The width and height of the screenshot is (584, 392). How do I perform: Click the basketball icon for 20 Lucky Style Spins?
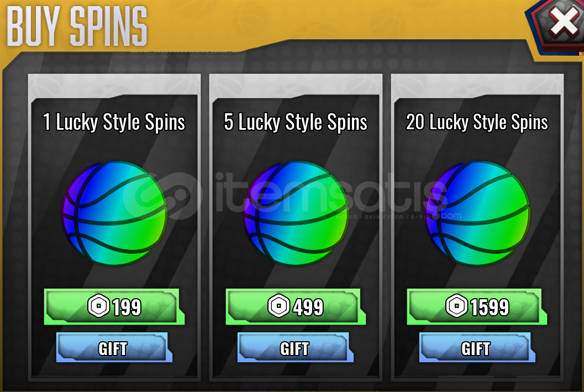tap(477, 213)
